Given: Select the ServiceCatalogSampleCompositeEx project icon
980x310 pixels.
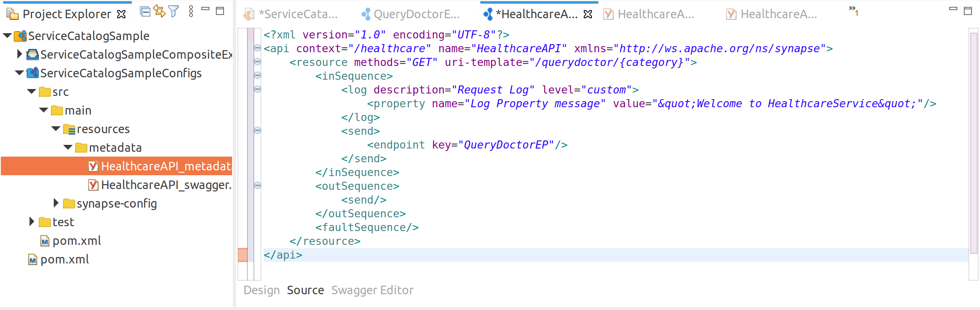Looking at the screenshot, I should click(32, 54).
